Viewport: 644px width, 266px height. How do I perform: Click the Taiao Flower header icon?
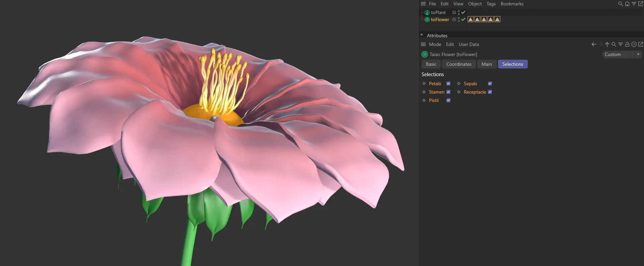(425, 54)
